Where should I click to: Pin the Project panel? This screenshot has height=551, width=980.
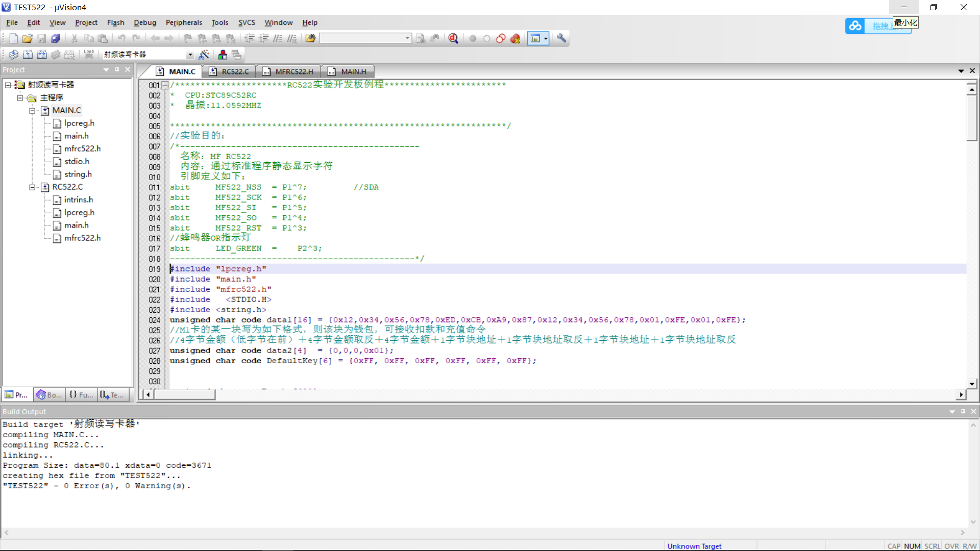click(117, 69)
